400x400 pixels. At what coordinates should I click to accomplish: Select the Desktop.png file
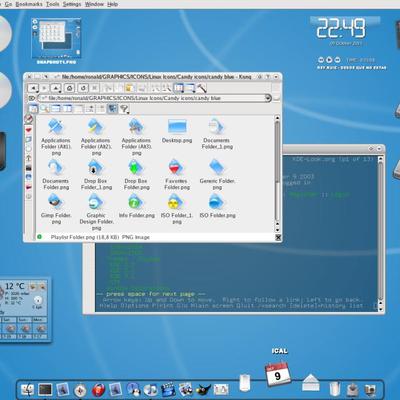[177, 131]
